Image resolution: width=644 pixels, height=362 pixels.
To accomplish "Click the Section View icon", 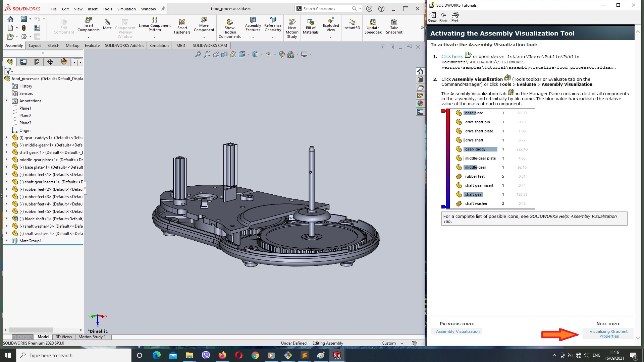I will (224, 54).
